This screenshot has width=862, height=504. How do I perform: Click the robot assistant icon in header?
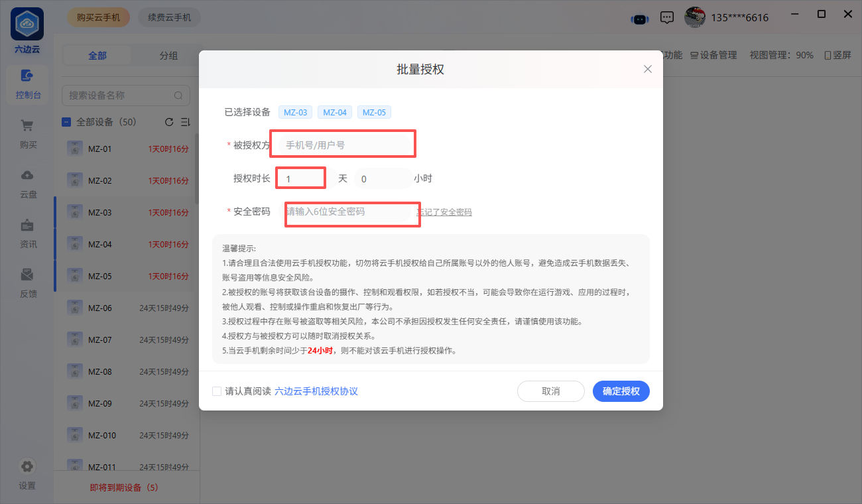click(639, 19)
